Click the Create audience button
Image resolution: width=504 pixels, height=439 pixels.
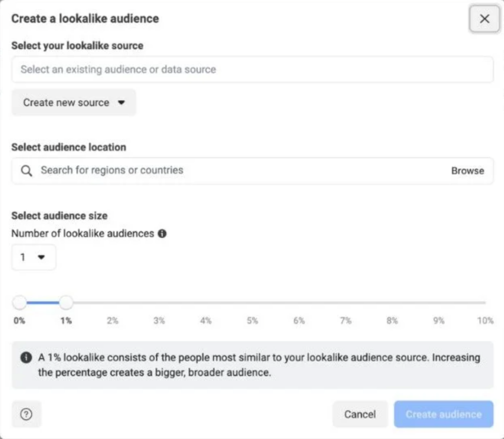pos(443,414)
